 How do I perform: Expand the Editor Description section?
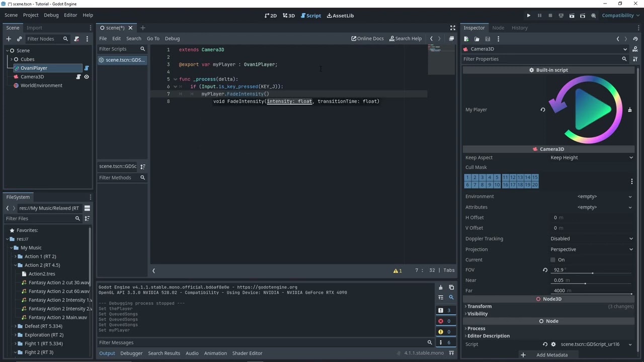[x=488, y=336]
